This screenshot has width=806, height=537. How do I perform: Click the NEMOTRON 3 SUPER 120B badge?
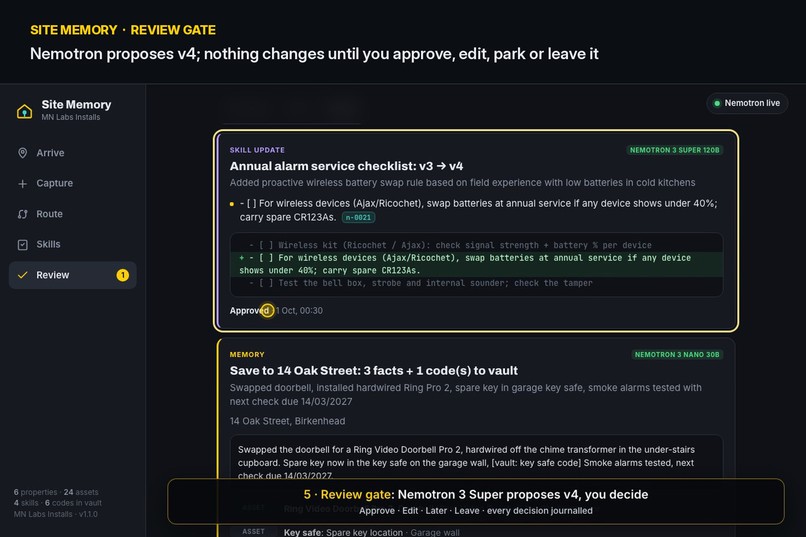click(x=674, y=150)
